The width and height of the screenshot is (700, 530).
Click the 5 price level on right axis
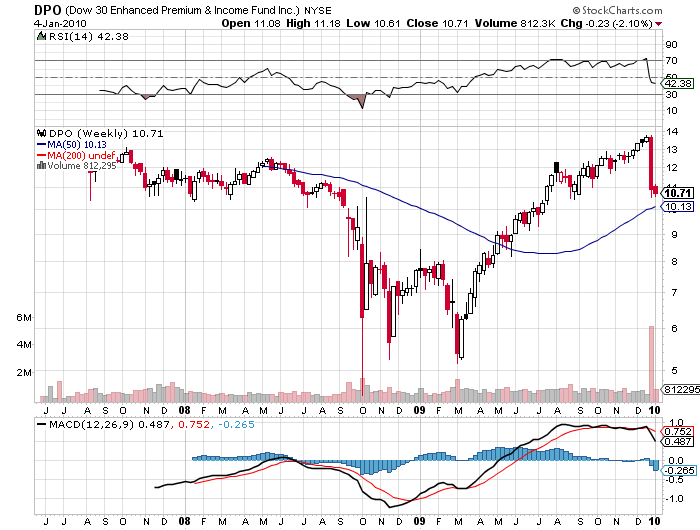674,370
